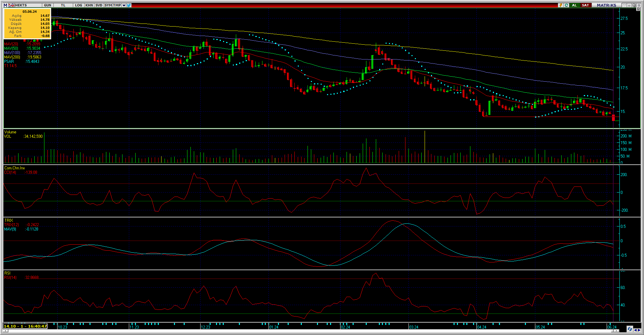
Task: Select the MAV(100) indicator label
Action: tap(12, 53)
